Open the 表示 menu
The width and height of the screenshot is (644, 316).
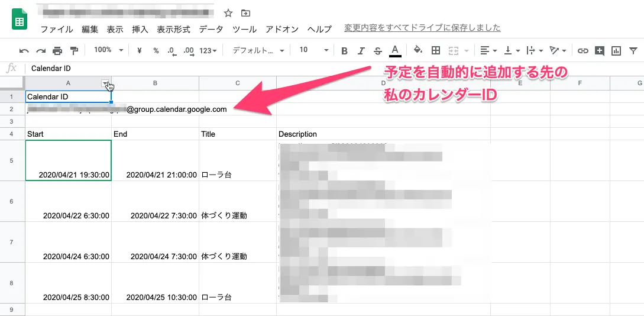tap(115, 29)
